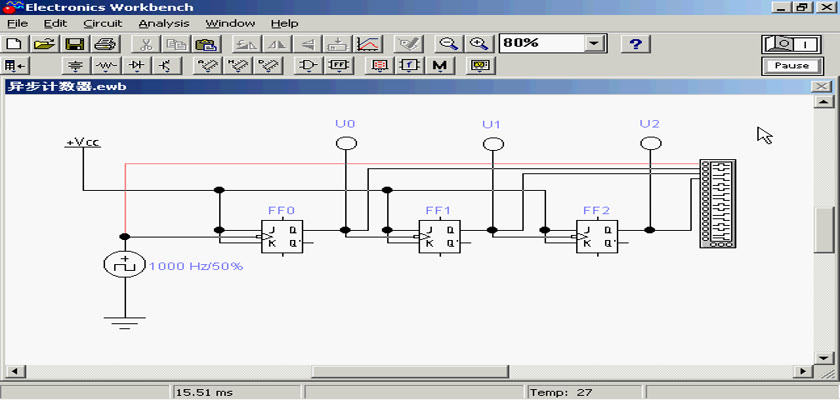Toggle the simulation power switch
This screenshot has height=400, width=840.
pos(790,44)
